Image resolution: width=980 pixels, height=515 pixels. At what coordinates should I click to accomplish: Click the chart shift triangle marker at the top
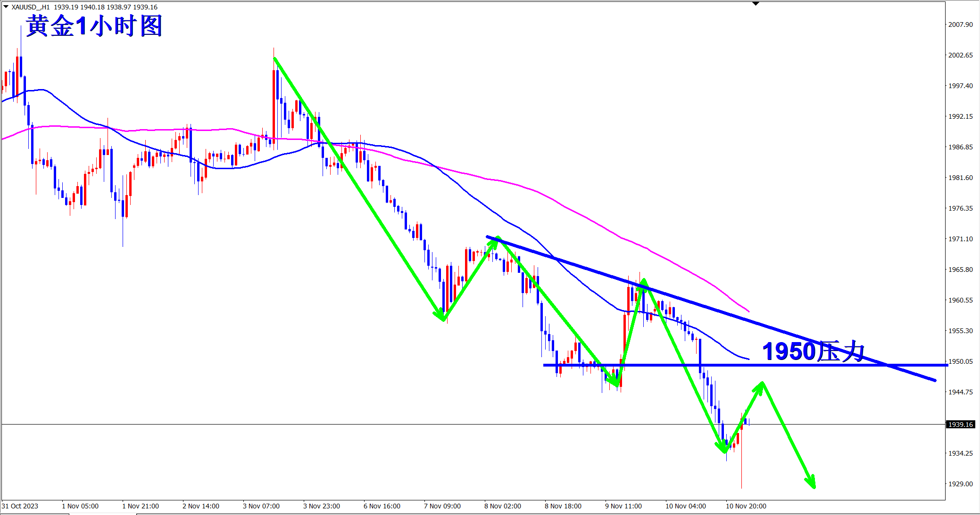[756, 4]
